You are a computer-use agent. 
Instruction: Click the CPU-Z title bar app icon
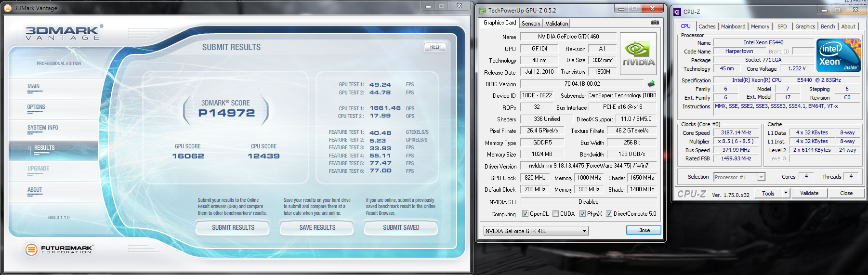677,12
